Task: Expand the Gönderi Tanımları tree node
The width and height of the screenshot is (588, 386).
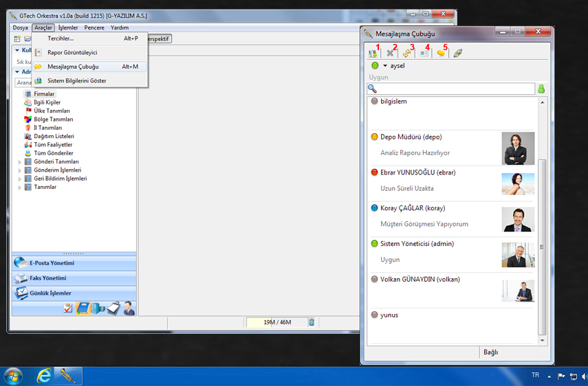Action: (x=20, y=161)
